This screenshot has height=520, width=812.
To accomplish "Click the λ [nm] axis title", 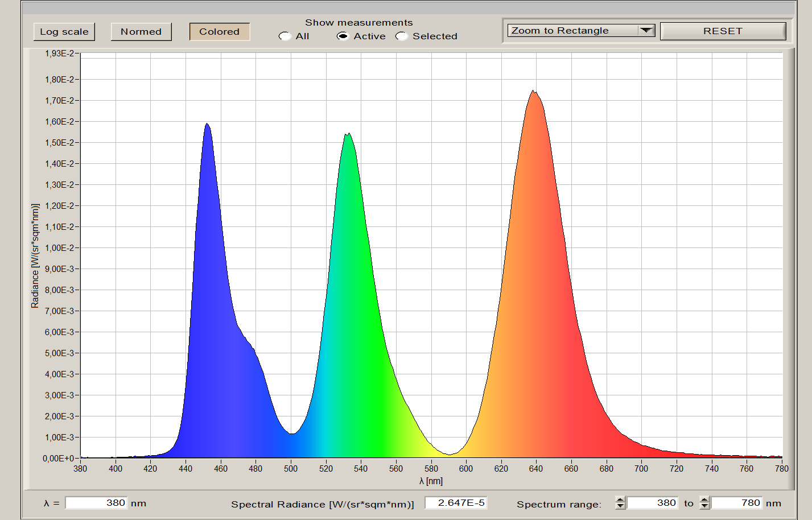I will (431, 481).
